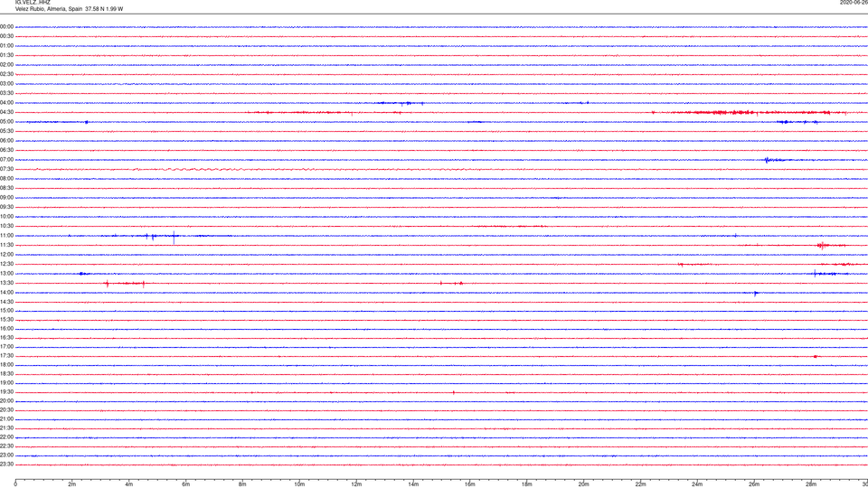Select the 03:30 row time label

pos(6,93)
